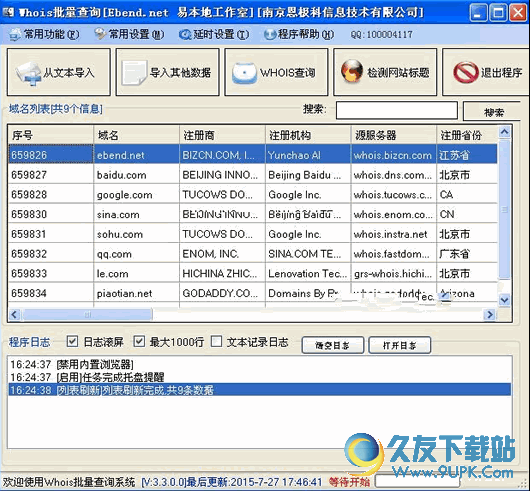Click the CA province cell
Viewport: 530px width, 491px height.
point(467,194)
